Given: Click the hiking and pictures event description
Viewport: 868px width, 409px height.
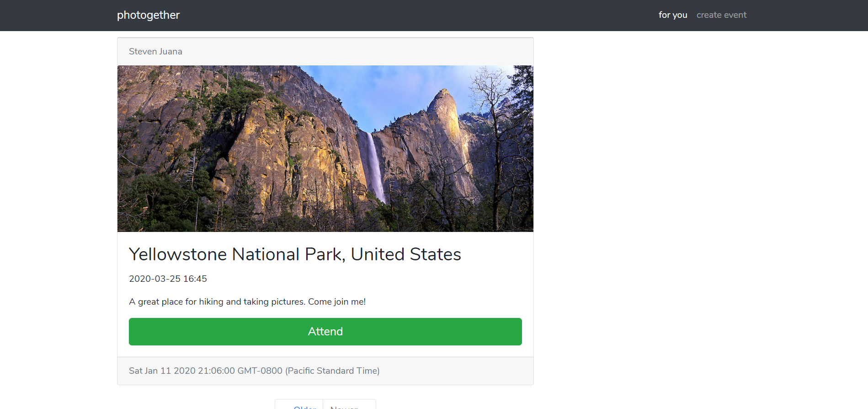Looking at the screenshot, I should [247, 301].
